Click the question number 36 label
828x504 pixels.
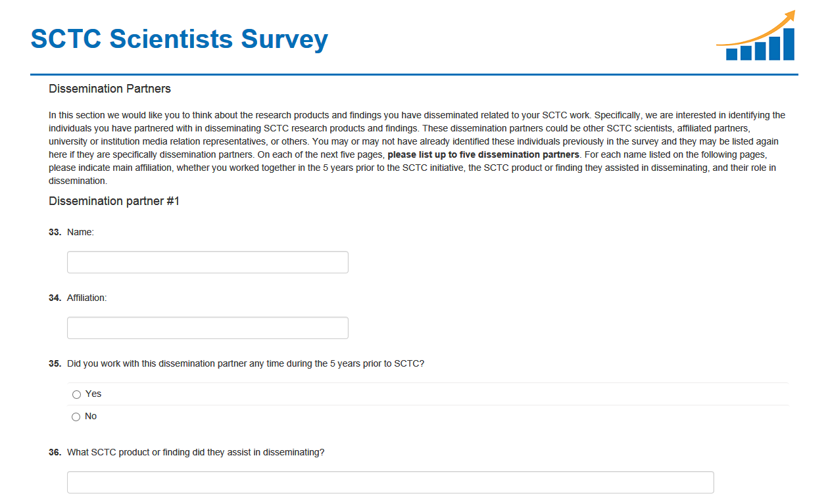click(x=55, y=453)
